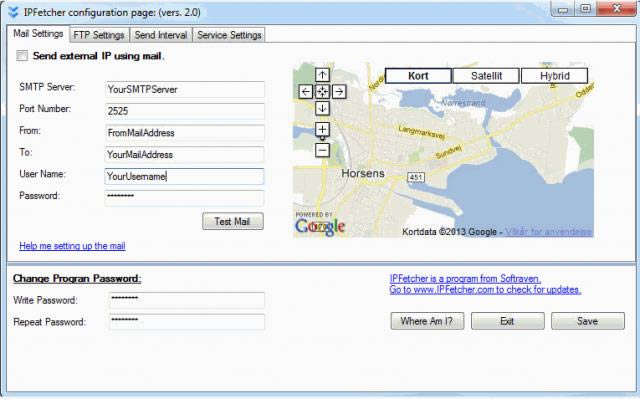Minimize the IPFetcher window
640x399 pixels.
563,9
